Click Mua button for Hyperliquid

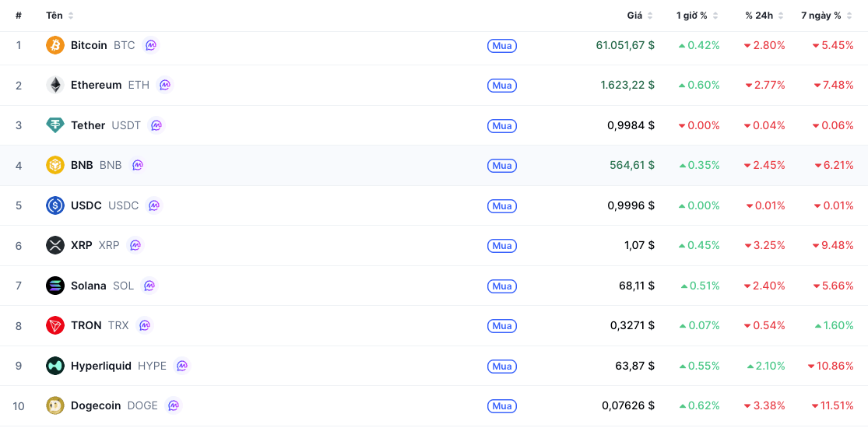point(502,366)
